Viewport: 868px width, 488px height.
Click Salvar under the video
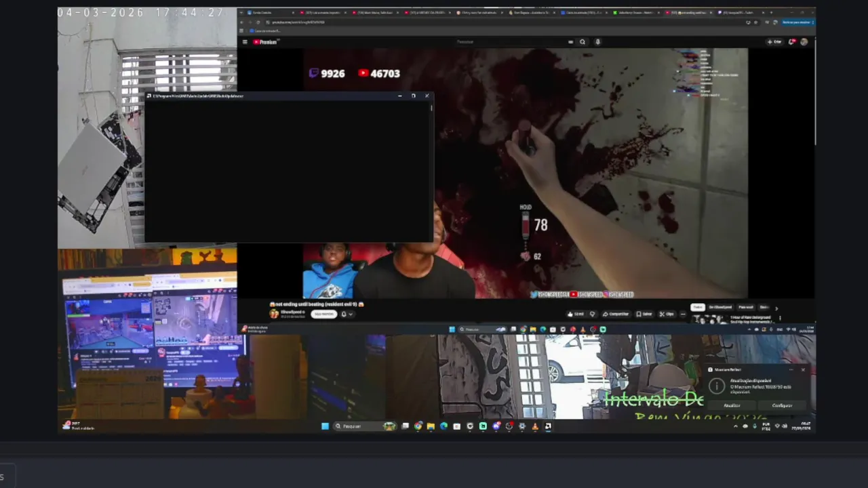point(644,314)
